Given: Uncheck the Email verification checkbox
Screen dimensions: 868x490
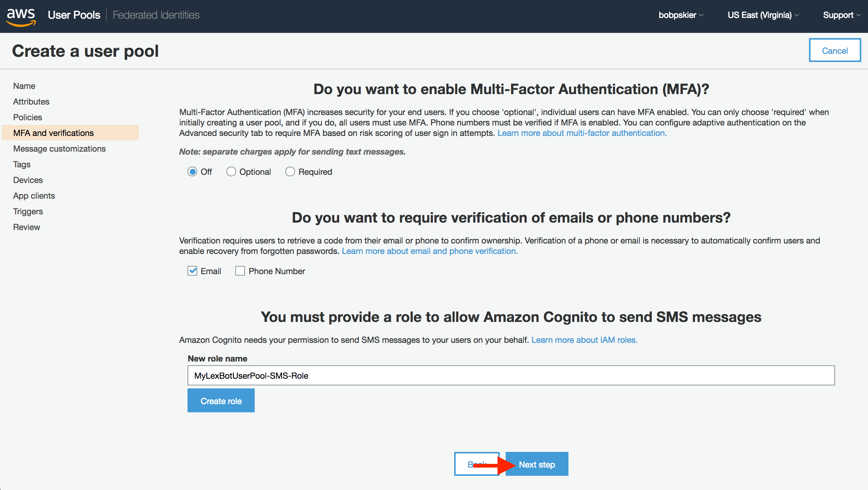Looking at the screenshot, I should click(x=192, y=271).
